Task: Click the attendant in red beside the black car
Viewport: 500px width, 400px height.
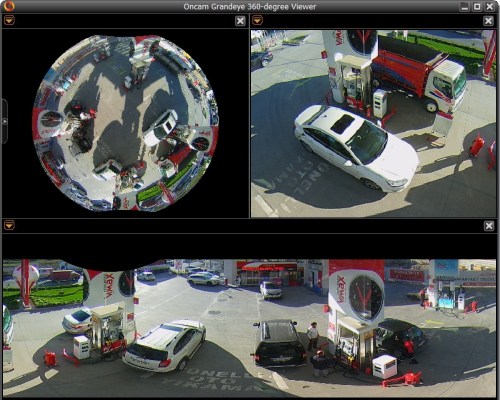Action: (x=410, y=350)
